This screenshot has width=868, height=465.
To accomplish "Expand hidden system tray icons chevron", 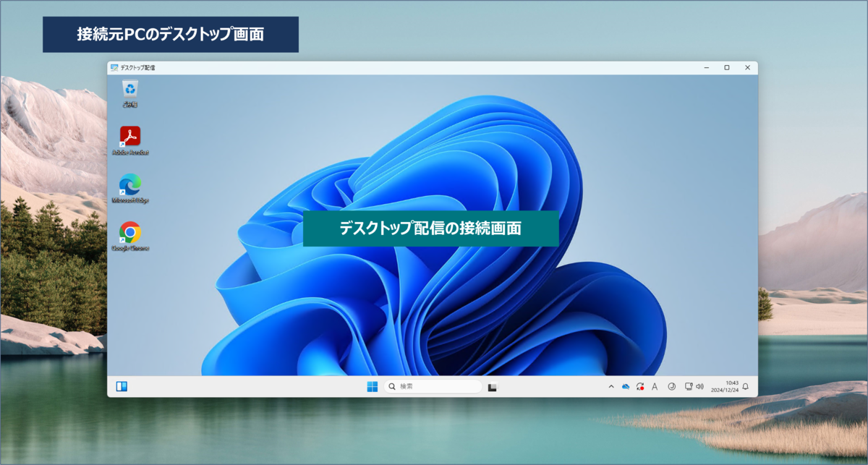I will click(611, 387).
